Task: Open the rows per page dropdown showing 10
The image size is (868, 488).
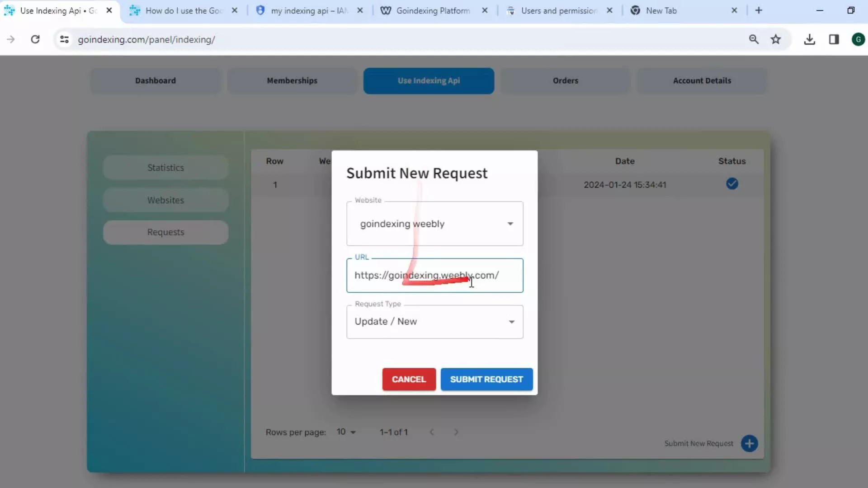Action: (346, 432)
